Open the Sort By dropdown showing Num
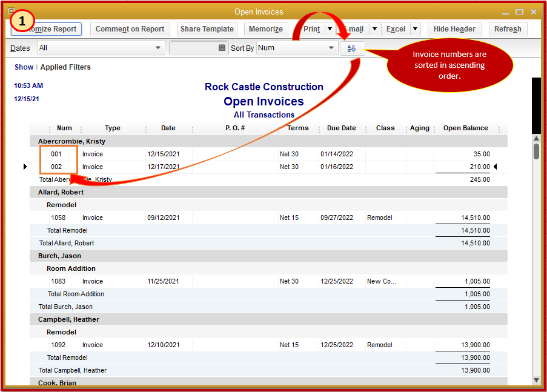Screen dimensions: 547x392 coord(330,48)
